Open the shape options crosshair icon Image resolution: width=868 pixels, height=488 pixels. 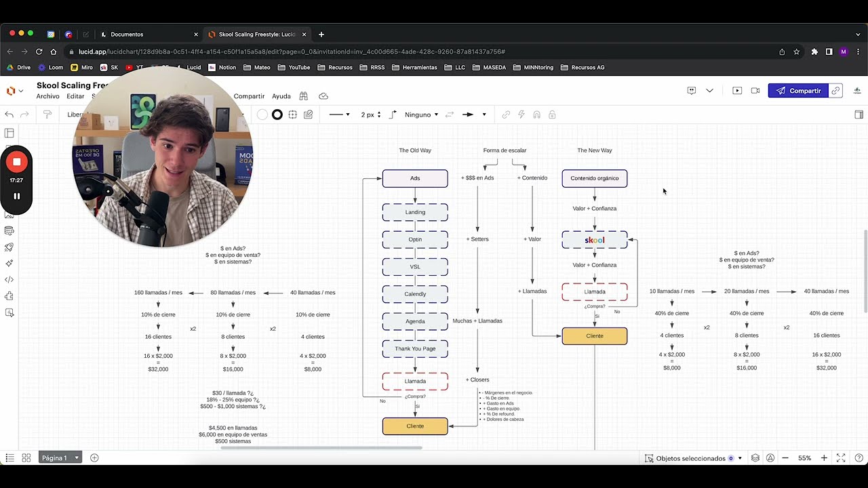pyautogui.click(x=293, y=115)
